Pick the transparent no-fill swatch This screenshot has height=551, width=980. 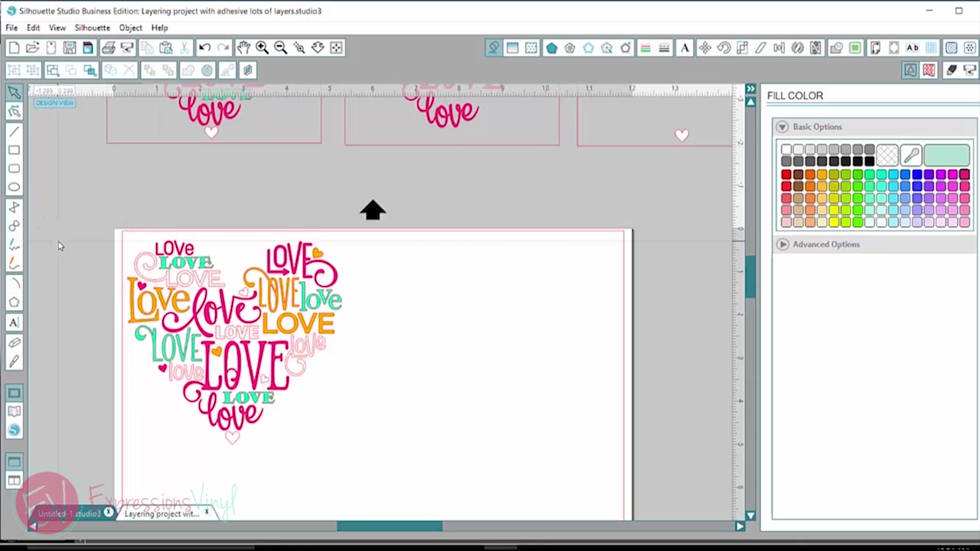(887, 155)
